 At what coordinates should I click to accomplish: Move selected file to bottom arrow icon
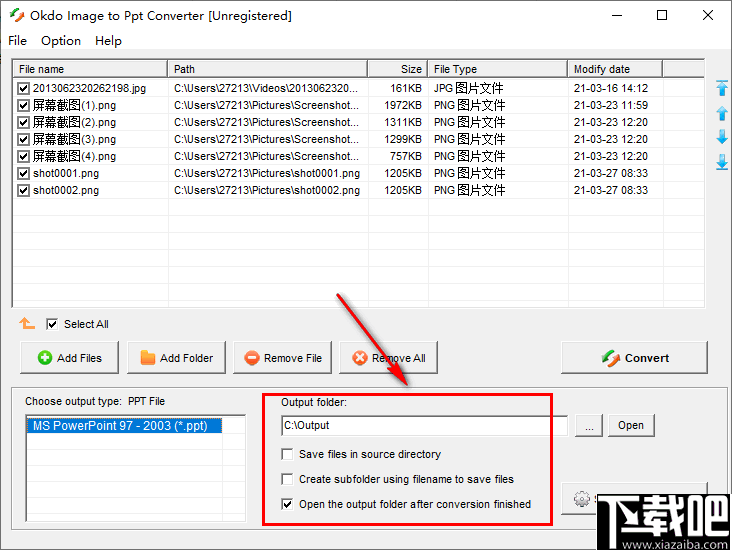(x=722, y=162)
